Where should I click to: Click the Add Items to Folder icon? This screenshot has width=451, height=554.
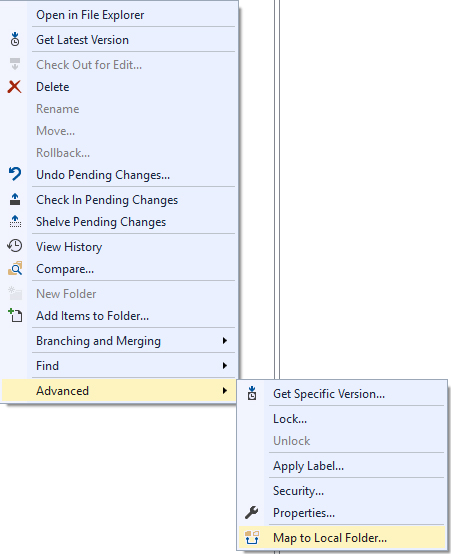point(15,315)
